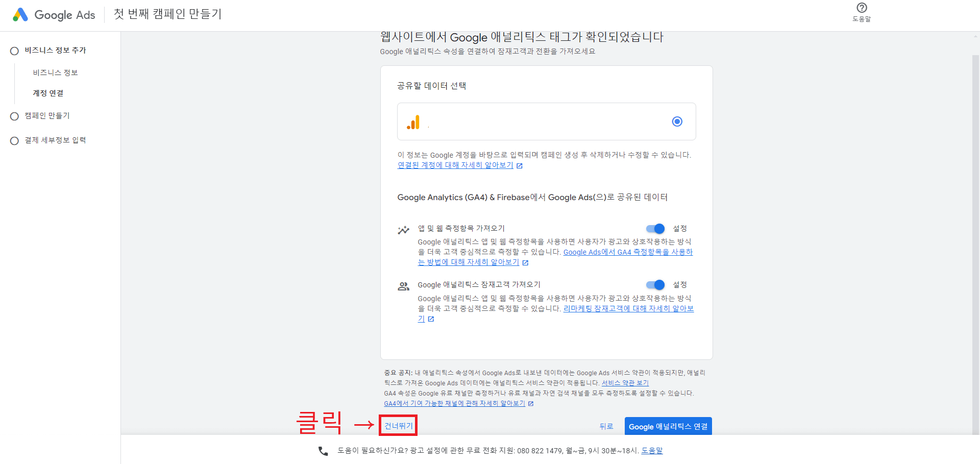Turn off the Google 애널리틱스 잠재고객 가져오기 toggle

click(x=655, y=285)
